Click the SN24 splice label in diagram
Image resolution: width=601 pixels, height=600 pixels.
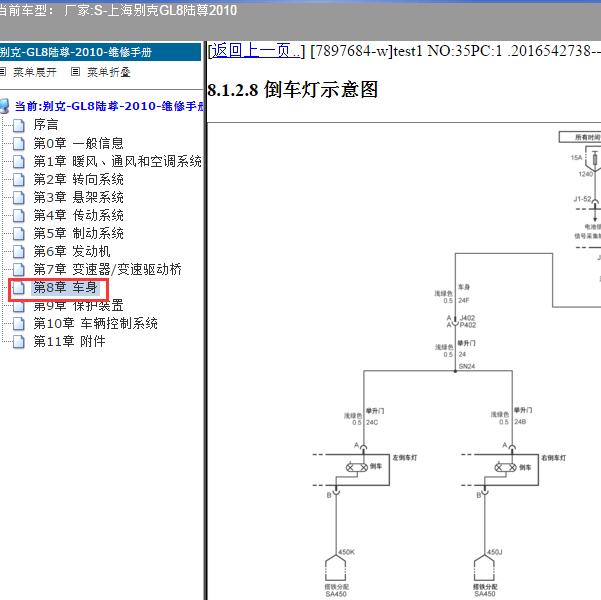pyautogui.click(x=467, y=366)
